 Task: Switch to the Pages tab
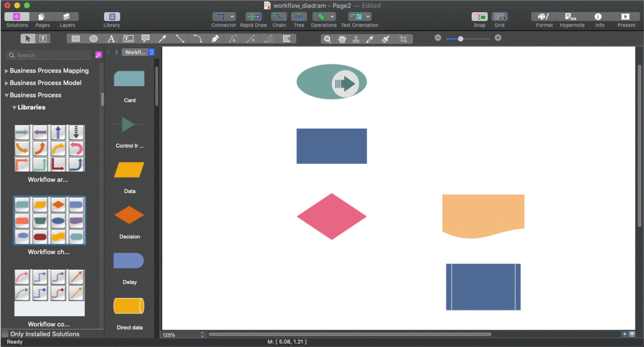43,17
